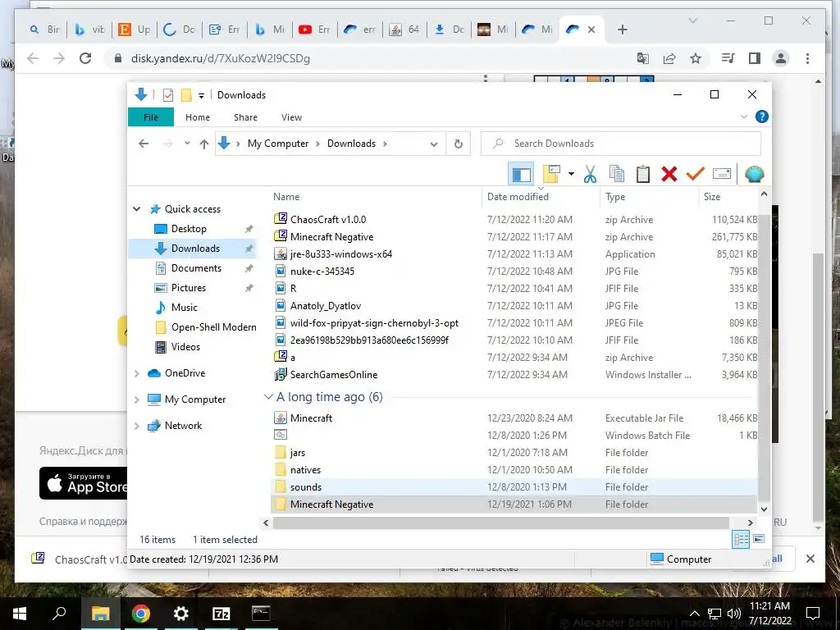
Task: Open Settings gear on the taskbar
Action: (x=181, y=614)
